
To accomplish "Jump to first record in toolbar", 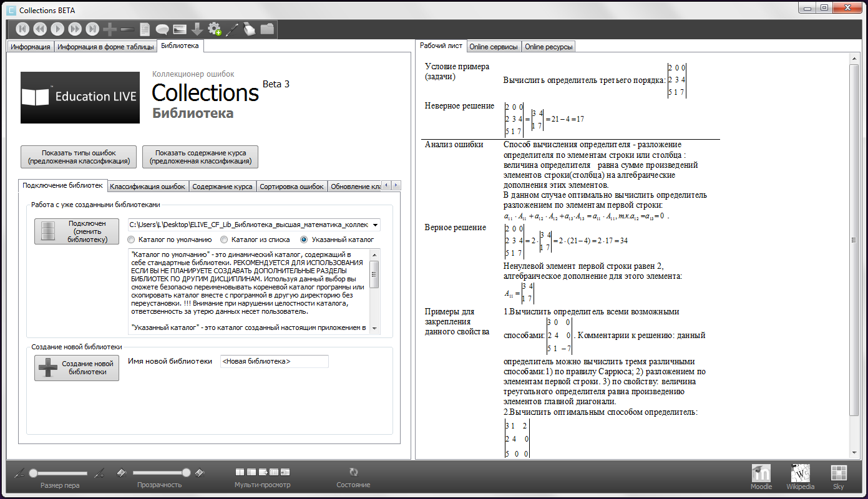I will 22,29.
